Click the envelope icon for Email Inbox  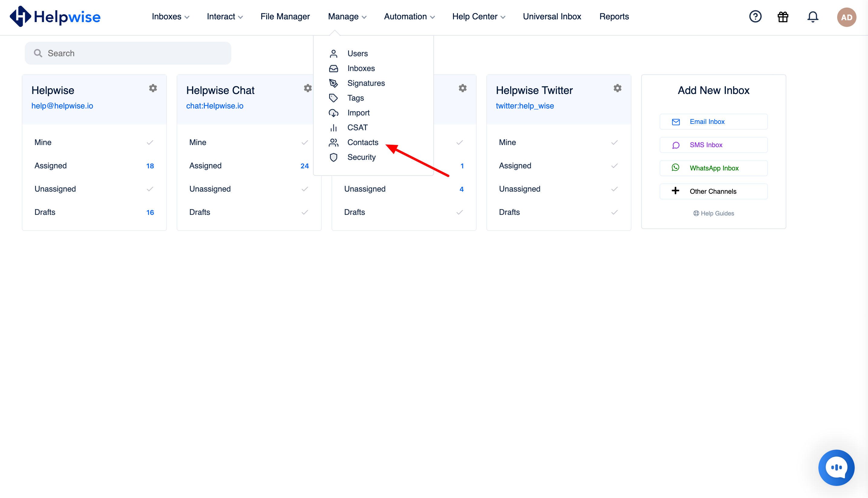(x=676, y=122)
